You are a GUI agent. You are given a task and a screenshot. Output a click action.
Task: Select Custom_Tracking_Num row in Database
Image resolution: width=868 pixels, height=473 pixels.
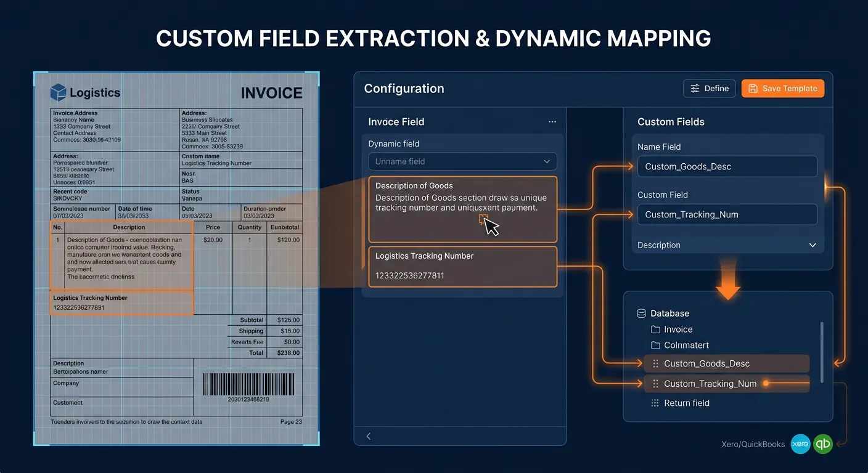726,384
